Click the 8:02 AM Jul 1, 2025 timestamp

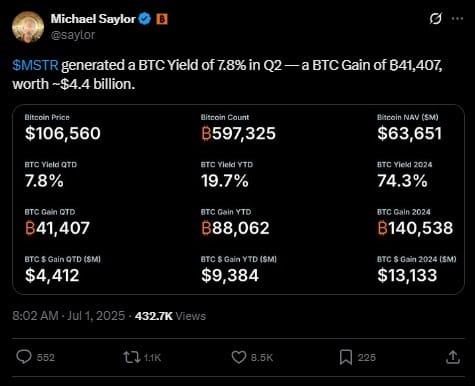point(69,316)
